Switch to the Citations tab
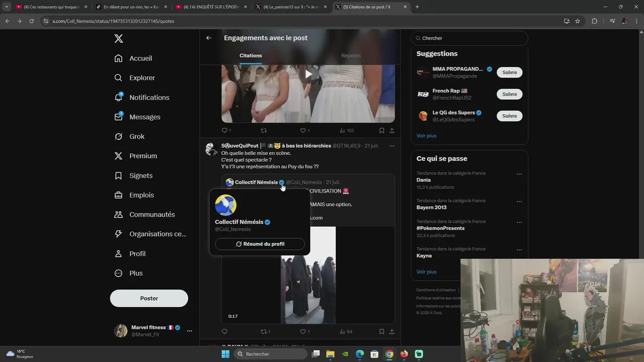 coord(251,55)
